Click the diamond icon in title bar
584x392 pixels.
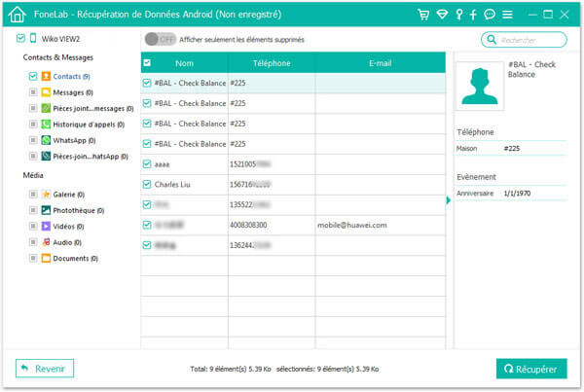tap(442, 15)
